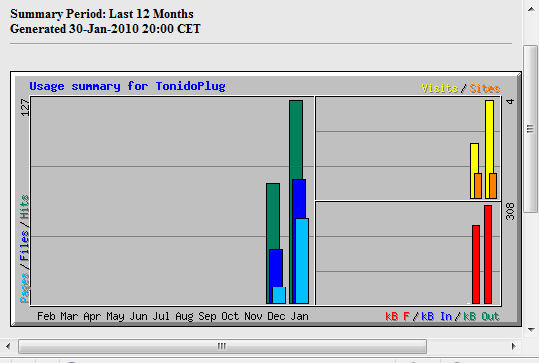This screenshot has height=363, width=539.
Task: Click the orange 'Sites' legend label
Action: (x=484, y=88)
